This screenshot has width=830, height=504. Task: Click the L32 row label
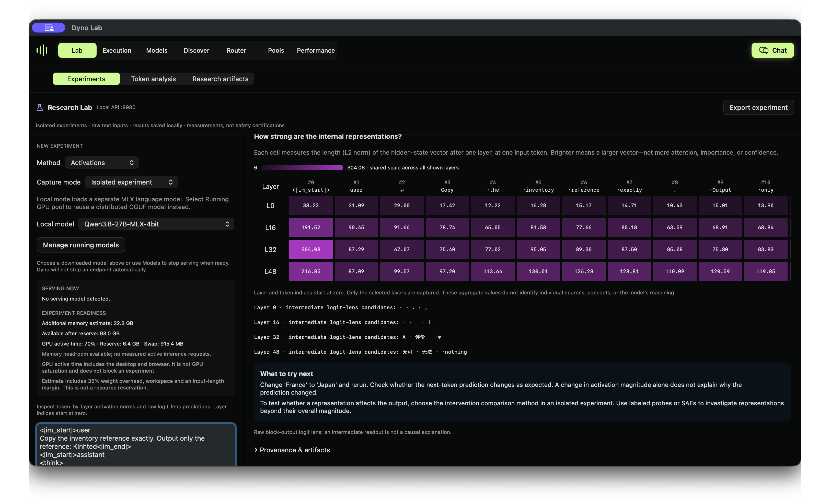270,250
